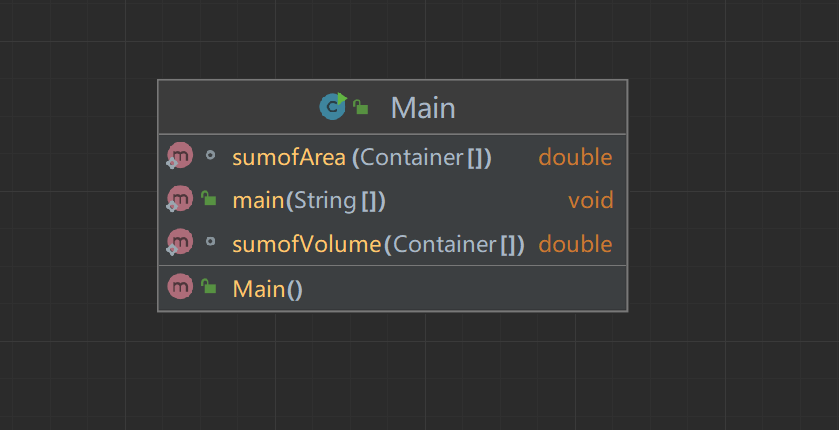
Task: Click the method icon beside sumofVolume
Action: click(x=180, y=243)
